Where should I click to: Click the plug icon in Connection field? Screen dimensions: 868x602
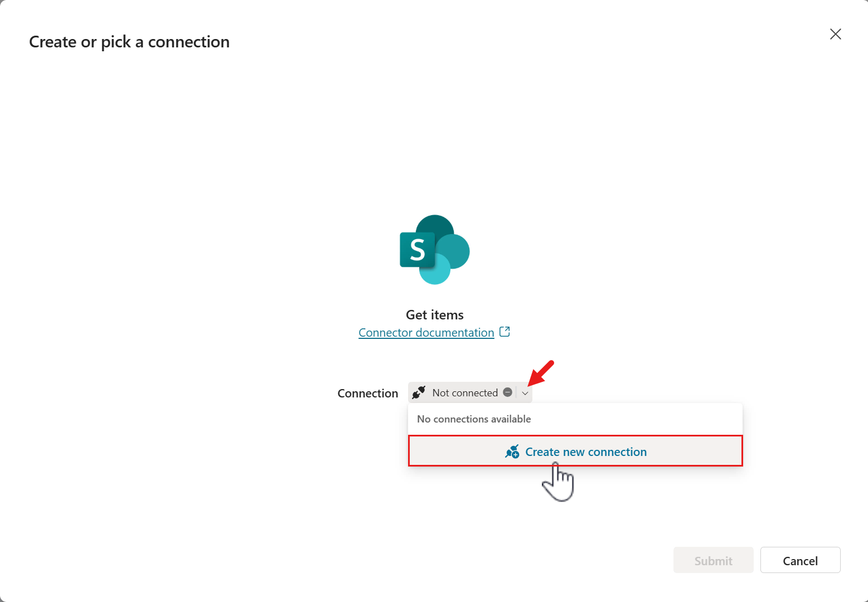point(419,392)
